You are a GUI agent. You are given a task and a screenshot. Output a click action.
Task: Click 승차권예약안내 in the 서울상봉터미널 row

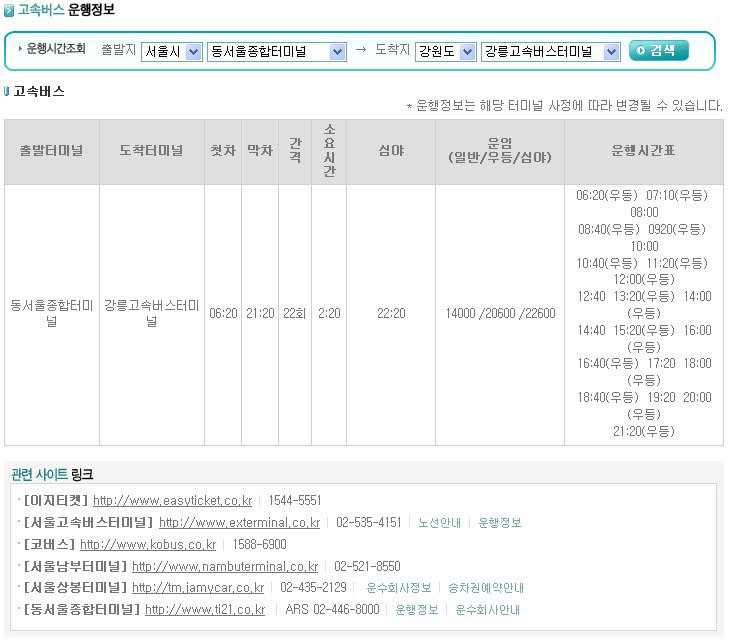click(486, 588)
